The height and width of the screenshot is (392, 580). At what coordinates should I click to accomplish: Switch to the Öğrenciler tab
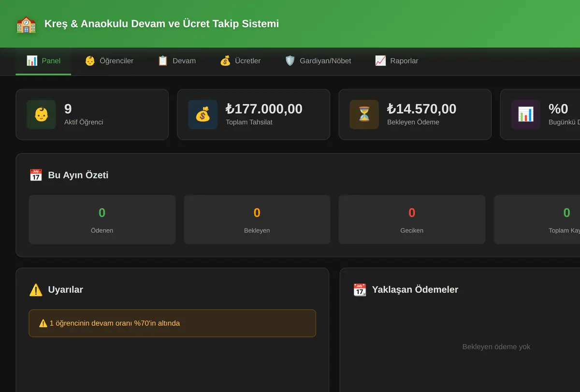[109, 61]
